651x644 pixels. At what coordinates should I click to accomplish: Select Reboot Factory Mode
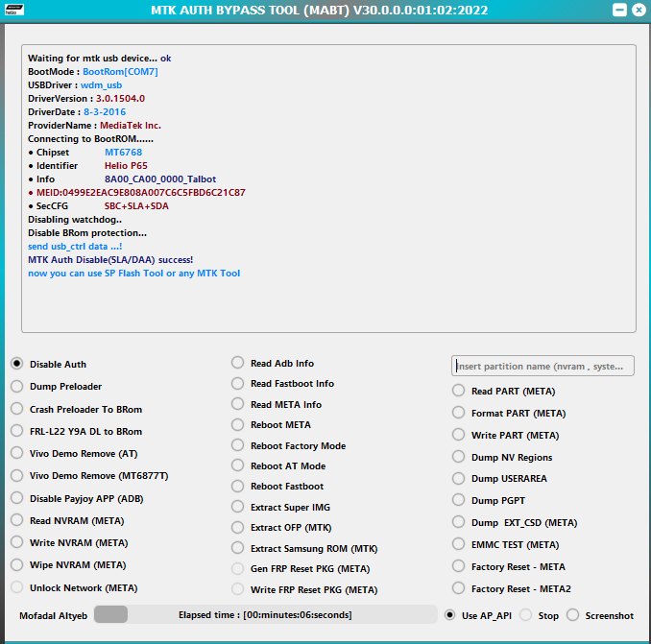pyautogui.click(x=237, y=445)
